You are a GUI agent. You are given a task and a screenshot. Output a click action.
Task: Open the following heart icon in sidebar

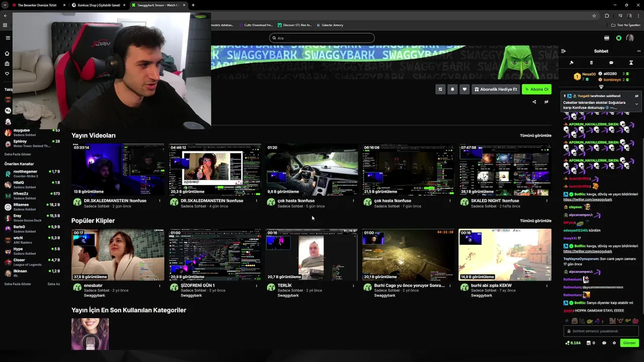click(7, 73)
